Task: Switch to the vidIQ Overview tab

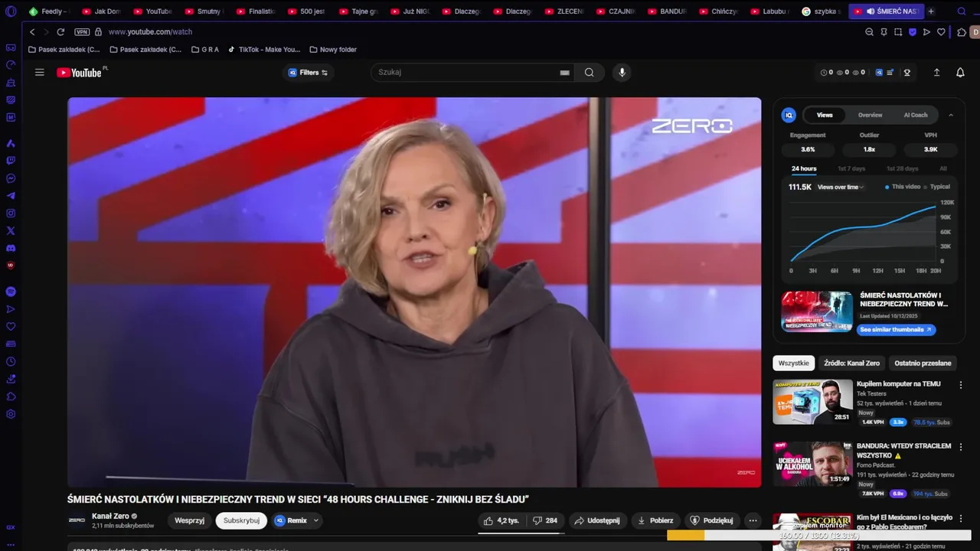Action: click(870, 115)
